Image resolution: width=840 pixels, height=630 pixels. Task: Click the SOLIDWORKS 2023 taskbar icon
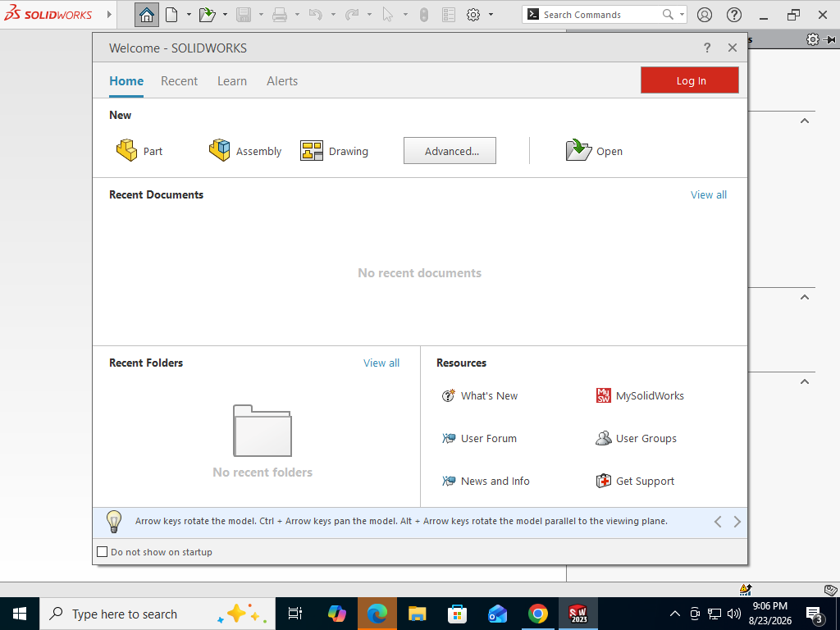(578, 614)
